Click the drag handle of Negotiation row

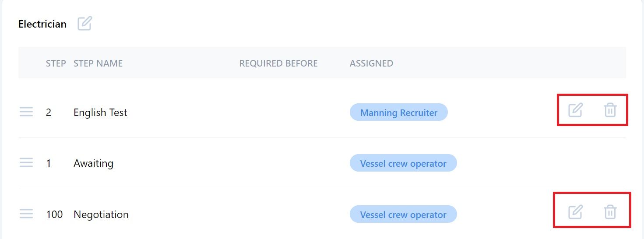point(26,214)
